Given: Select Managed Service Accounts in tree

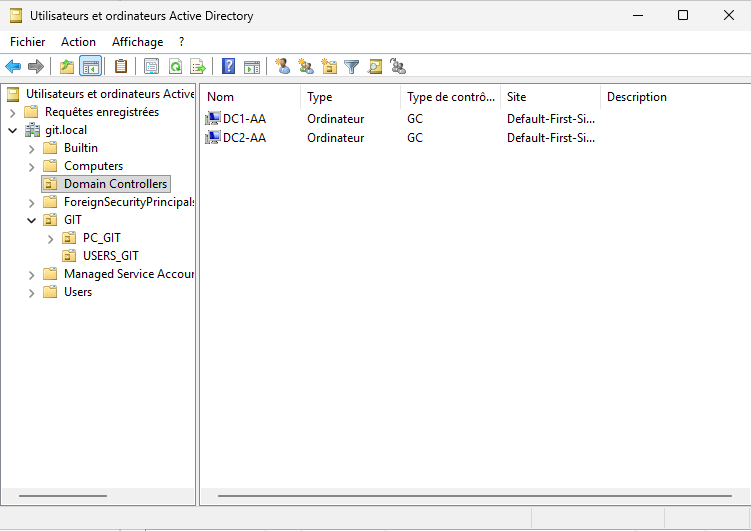Looking at the screenshot, I should 129,274.
